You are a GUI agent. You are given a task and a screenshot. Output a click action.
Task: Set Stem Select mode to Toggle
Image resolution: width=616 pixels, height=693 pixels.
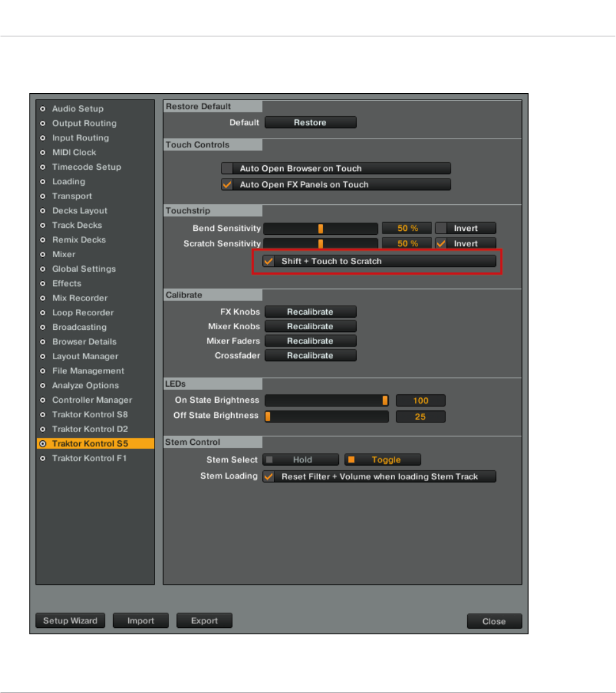[x=382, y=459]
